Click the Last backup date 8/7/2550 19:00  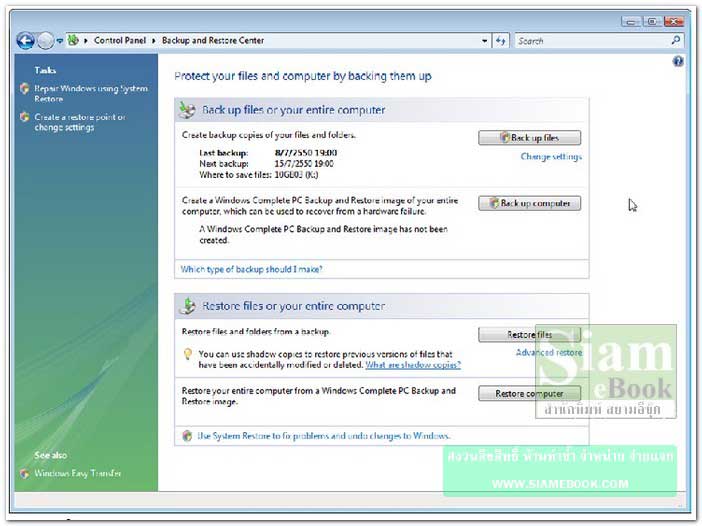[306, 153]
